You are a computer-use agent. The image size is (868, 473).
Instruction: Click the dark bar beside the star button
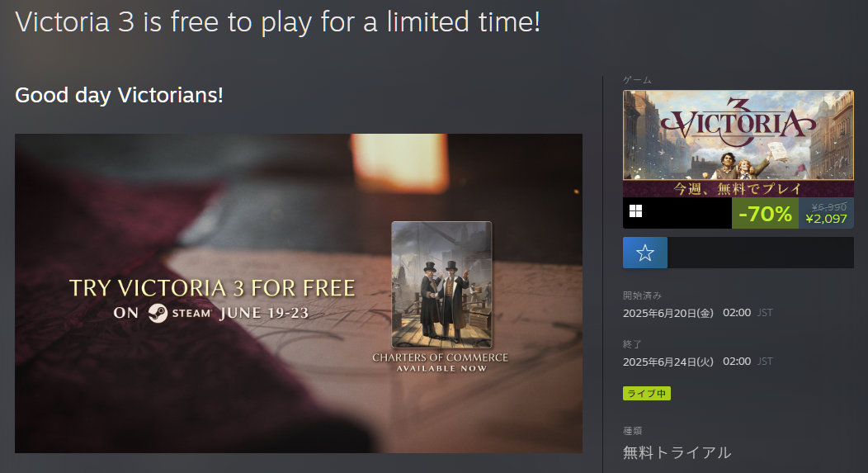pyautogui.click(x=760, y=253)
